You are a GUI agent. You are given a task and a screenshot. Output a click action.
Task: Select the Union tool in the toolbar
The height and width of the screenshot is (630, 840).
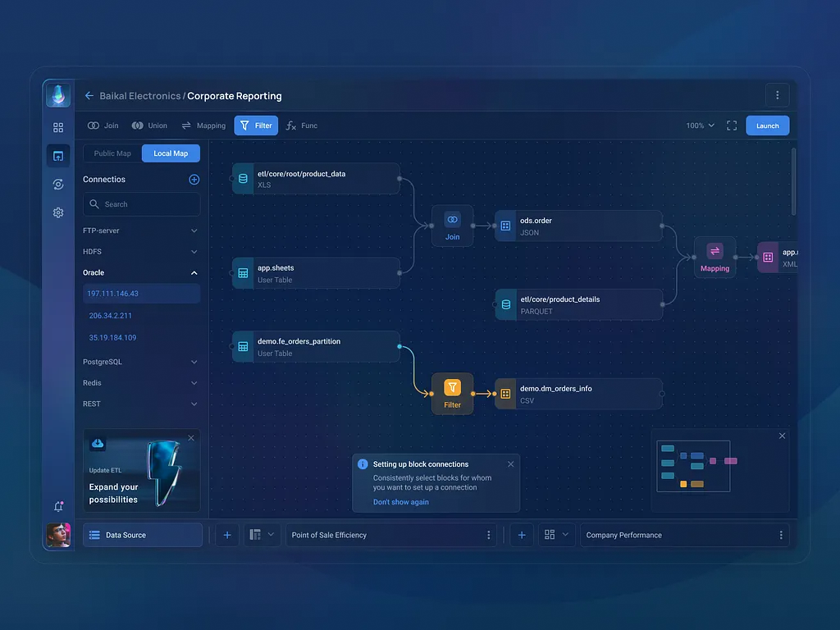pos(149,126)
